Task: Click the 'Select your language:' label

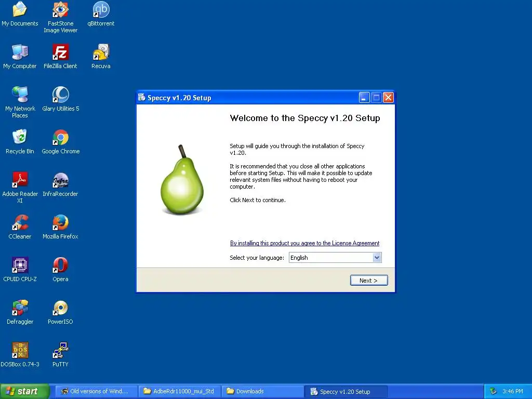Action: (257, 258)
